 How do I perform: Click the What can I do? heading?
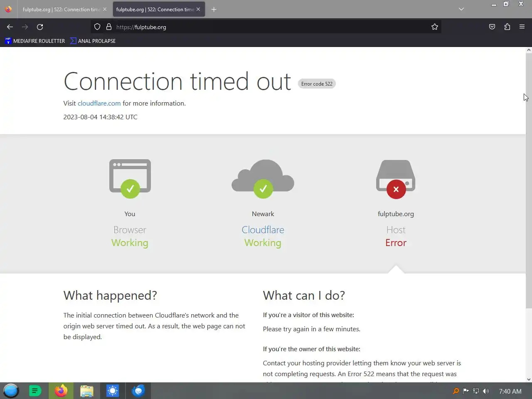(x=304, y=296)
